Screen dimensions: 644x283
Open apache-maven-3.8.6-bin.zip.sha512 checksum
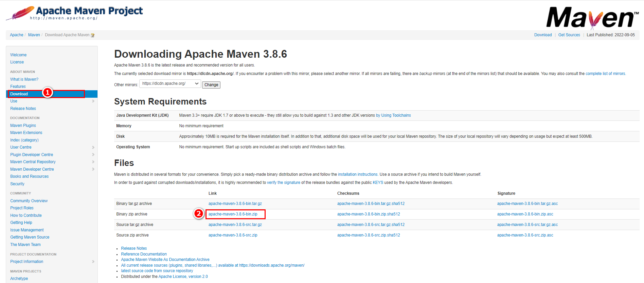coord(369,214)
